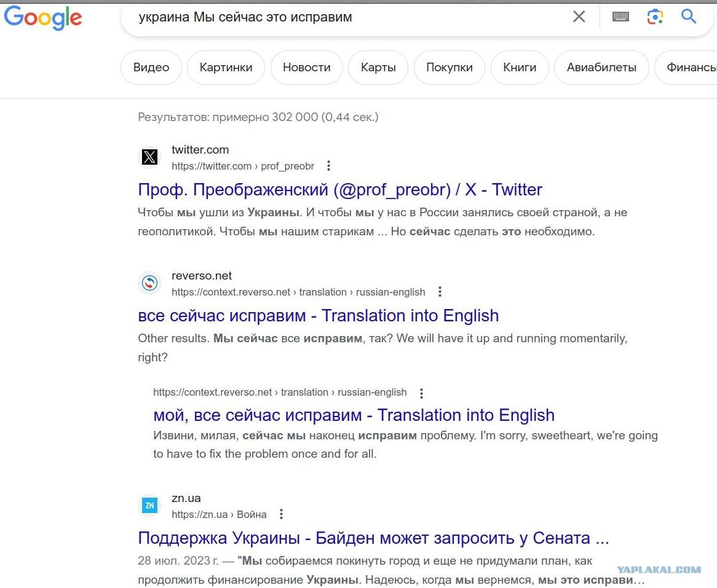Click the magnifier search button
The width and height of the screenshot is (717, 588).
click(x=689, y=17)
